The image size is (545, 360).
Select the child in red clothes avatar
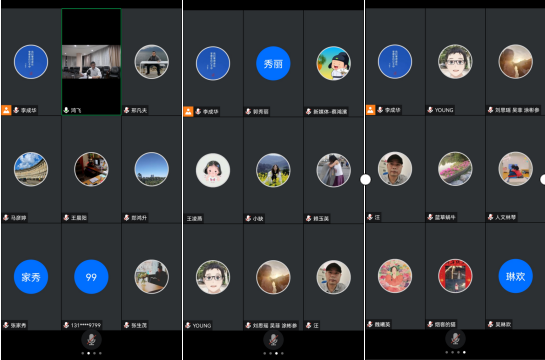[x=515, y=169]
